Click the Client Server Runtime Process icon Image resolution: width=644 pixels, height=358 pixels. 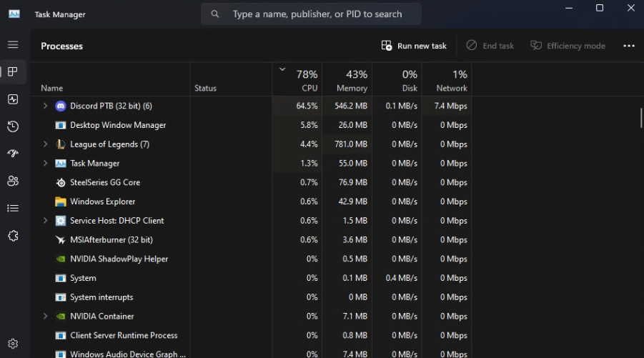[x=60, y=335]
